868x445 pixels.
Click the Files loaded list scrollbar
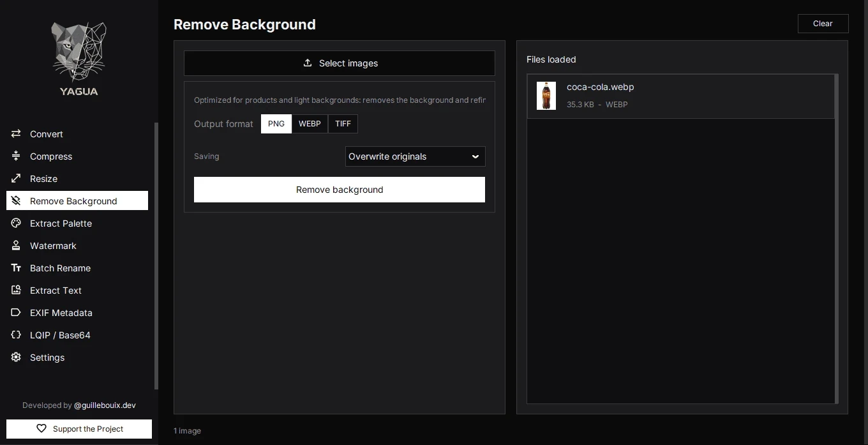pos(836,239)
